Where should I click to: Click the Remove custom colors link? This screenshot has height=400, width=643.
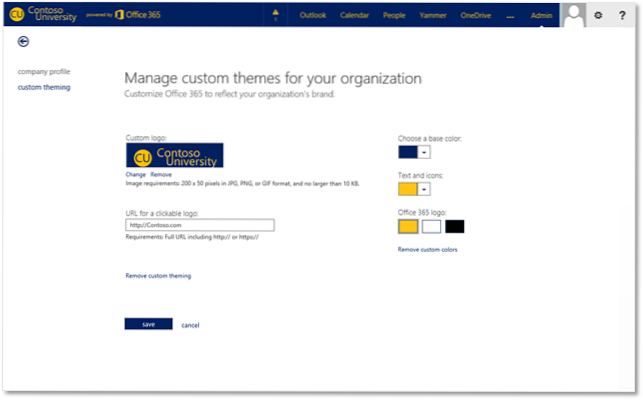(427, 249)
